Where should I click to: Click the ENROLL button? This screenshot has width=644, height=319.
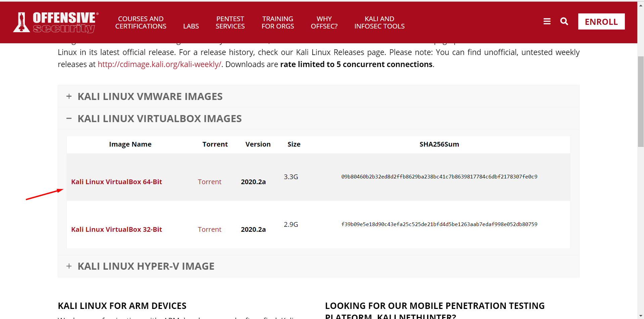coord(601,21)
